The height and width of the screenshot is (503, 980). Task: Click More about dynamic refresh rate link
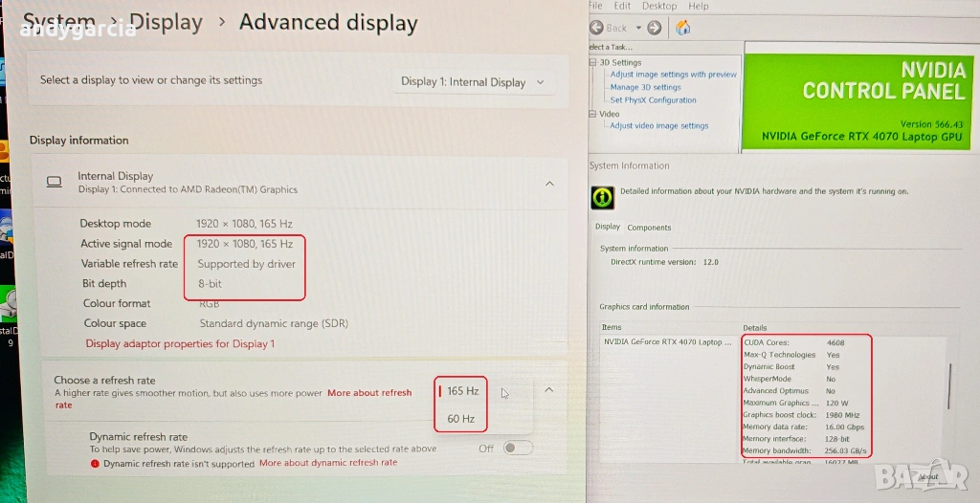(328, 463)
